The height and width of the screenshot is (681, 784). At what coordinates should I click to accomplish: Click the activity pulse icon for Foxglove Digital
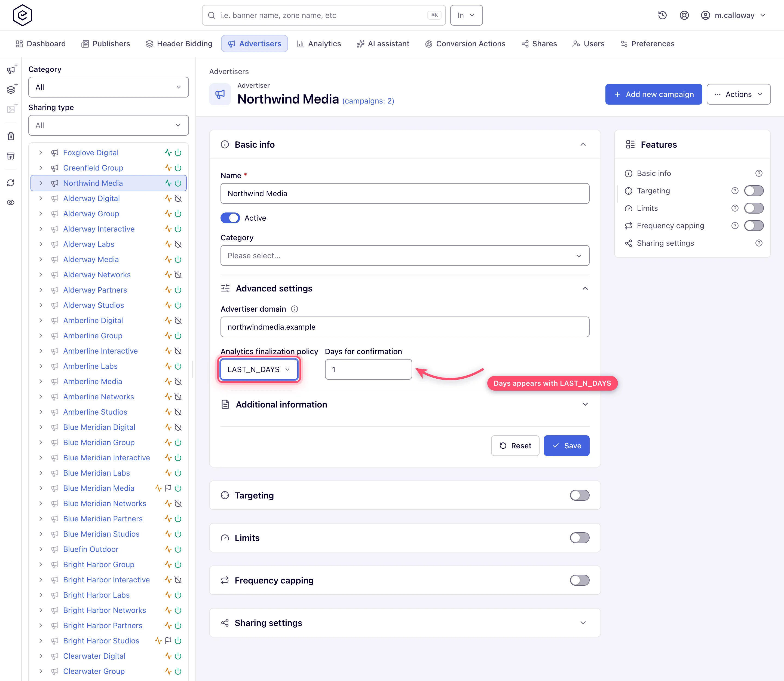pos(168,153)
